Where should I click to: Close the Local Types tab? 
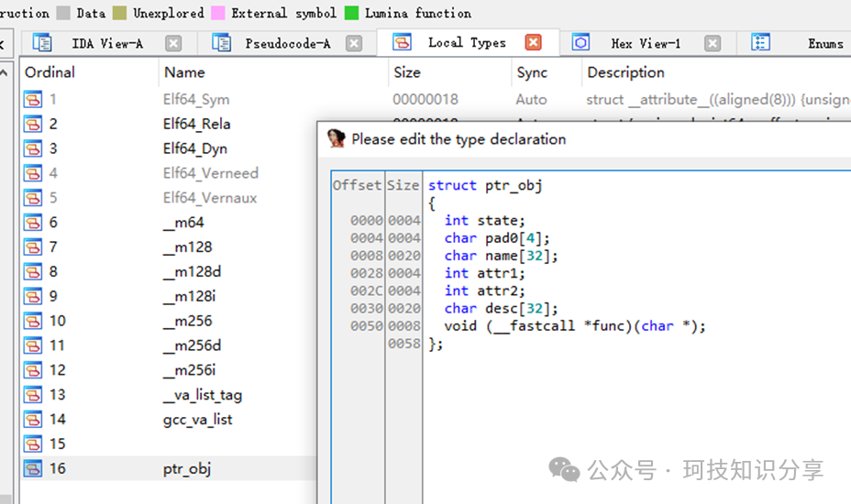(x=533, y=43)
